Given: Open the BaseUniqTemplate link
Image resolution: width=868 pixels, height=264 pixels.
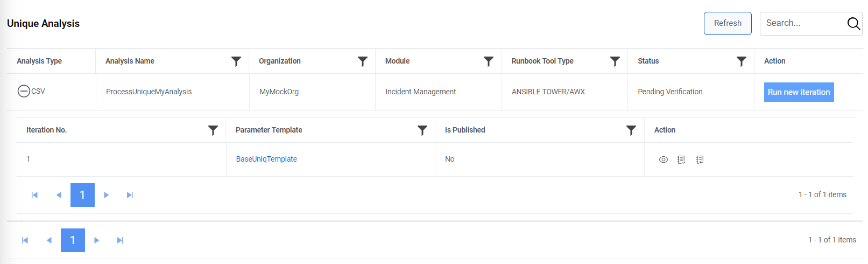Looking at the screenshot, I should (x=266, y=159).
